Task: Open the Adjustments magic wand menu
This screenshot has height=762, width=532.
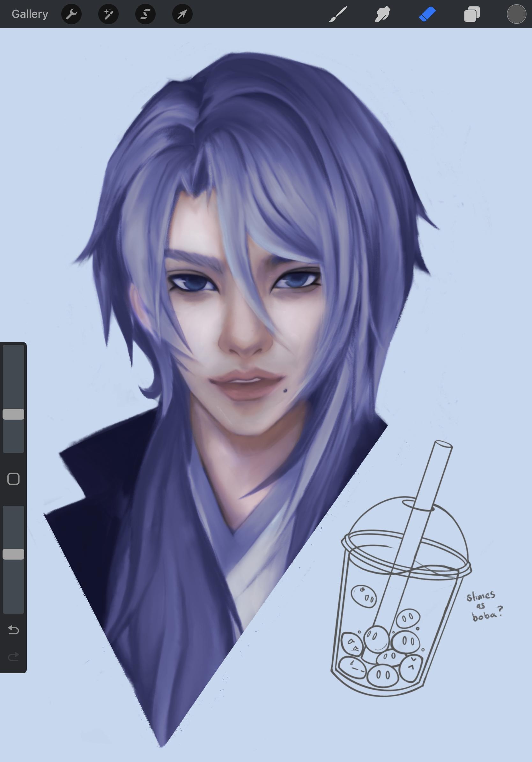Action: pos(108,14)
